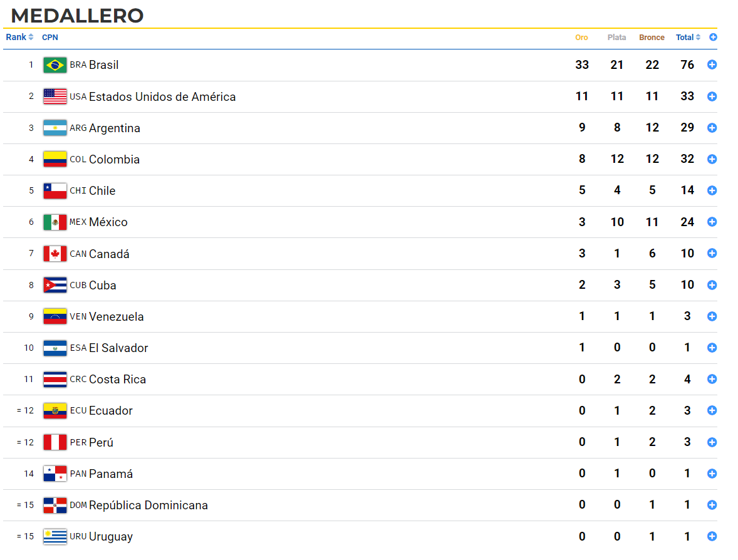Toggle Perú row plus icon

click(x=712, y=442)
